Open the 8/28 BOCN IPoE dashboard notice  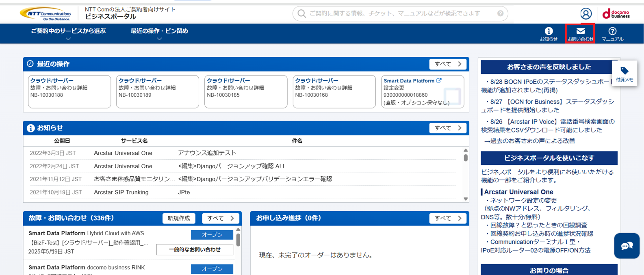[x=546, y=86]
